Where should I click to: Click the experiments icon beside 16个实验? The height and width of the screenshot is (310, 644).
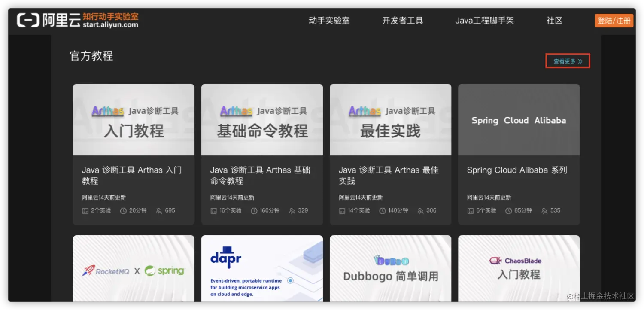click(x=213, y=211)
